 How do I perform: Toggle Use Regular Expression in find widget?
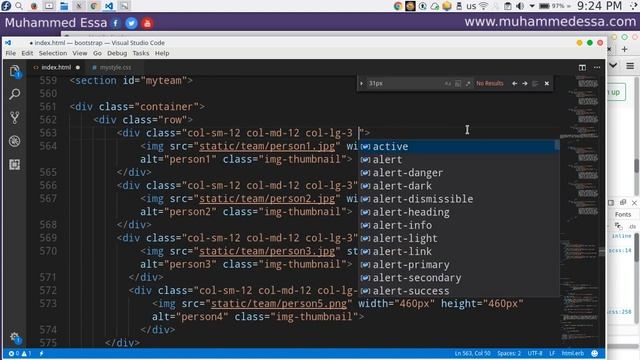pyautogui.click(x=468, y=83)
